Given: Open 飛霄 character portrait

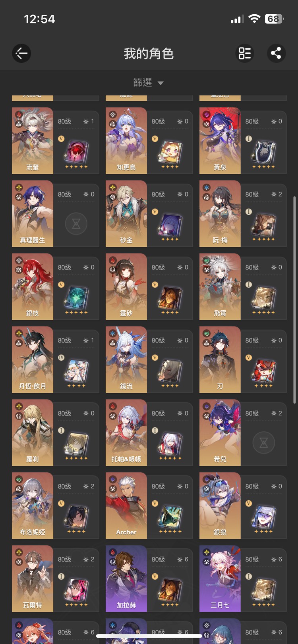Looking at the screenshot, I should [220, 287].
